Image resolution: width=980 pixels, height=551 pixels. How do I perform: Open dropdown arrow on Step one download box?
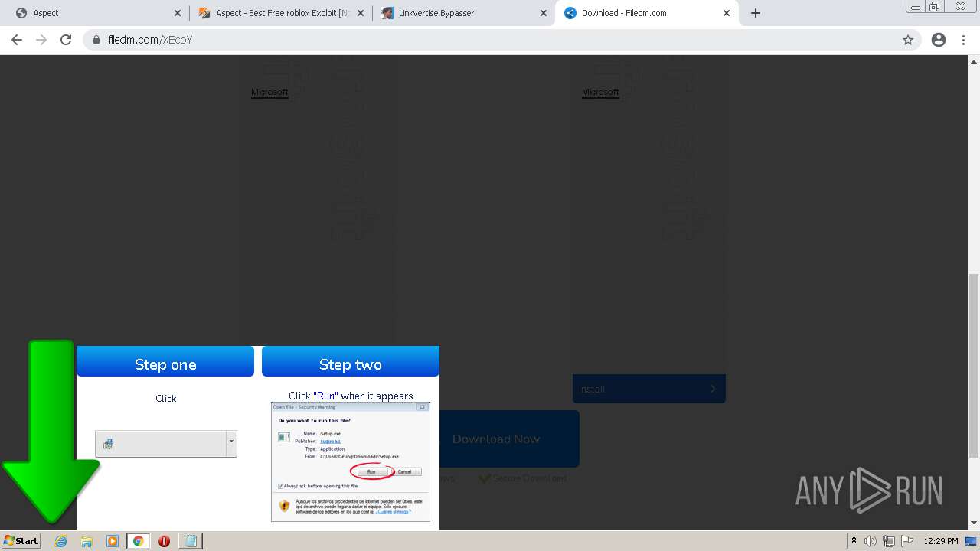pyautogui.click(x=231, y=442)
